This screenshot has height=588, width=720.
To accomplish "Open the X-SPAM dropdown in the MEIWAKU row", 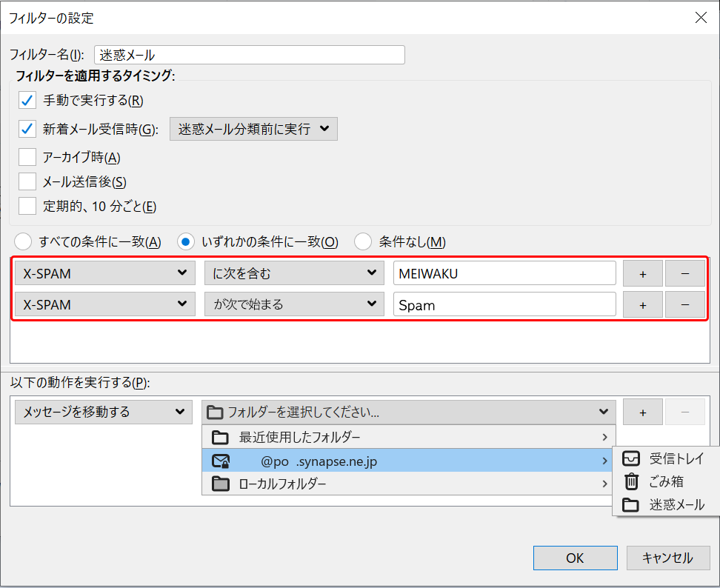I will [x=105, y=273].
